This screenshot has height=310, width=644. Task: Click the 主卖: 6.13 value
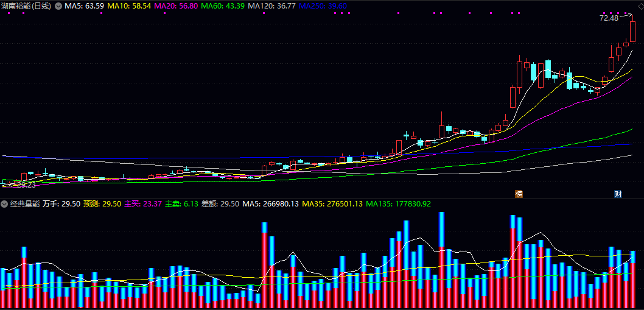[x=182, y=203]
